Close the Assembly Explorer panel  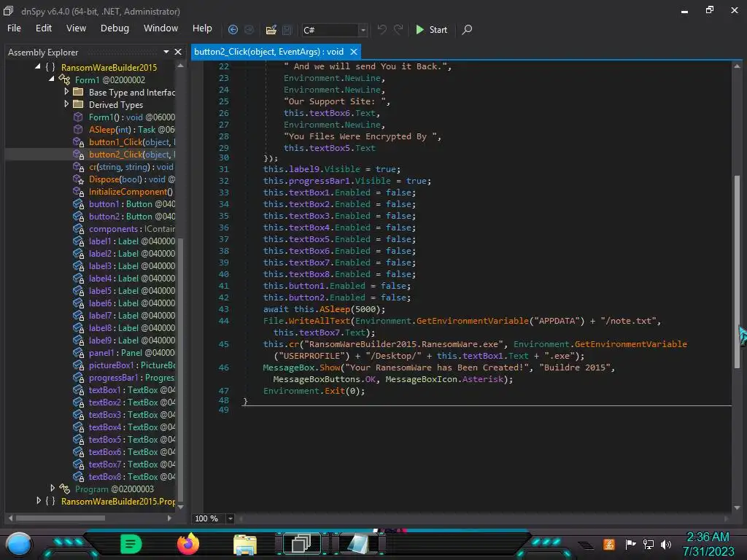[178, 52]
